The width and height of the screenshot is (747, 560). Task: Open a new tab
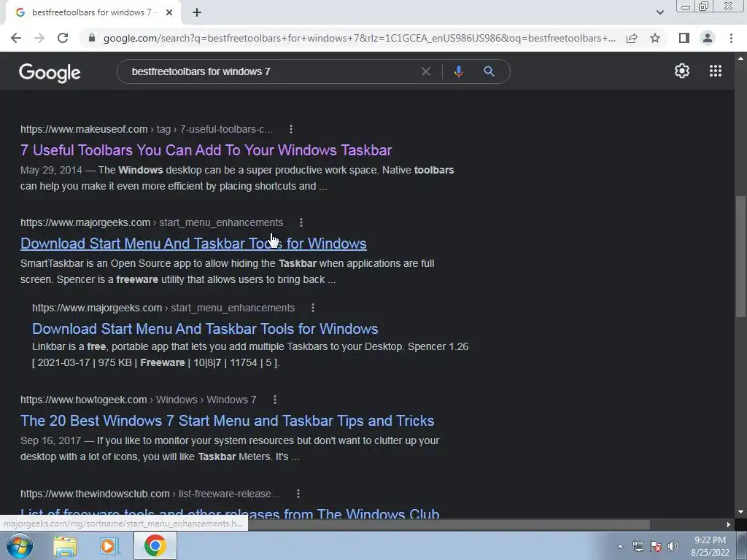pyautogui.click(x=197, y=12)
